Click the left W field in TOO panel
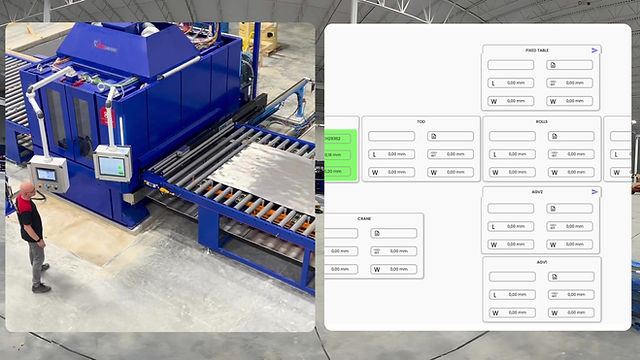Viewport: 640px width, 360px height. (x=391, y=172)
